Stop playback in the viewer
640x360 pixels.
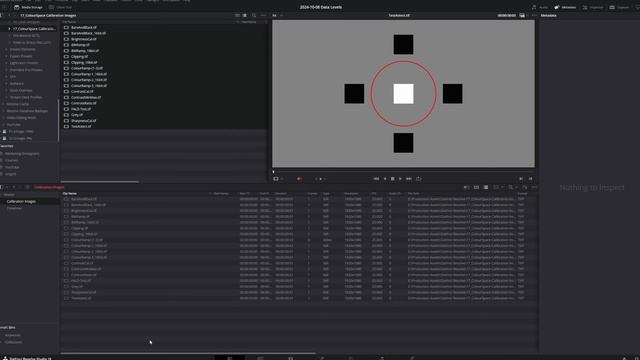[393, 179]
